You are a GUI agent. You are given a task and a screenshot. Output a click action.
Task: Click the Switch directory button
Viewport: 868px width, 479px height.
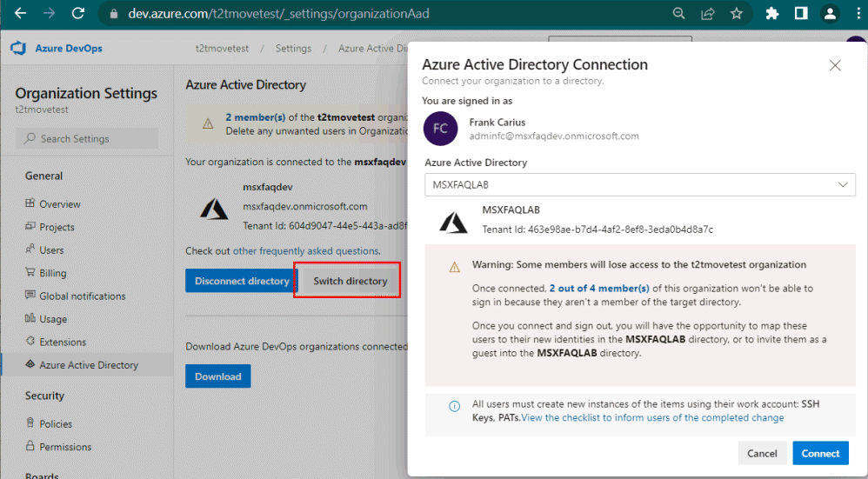351,281
